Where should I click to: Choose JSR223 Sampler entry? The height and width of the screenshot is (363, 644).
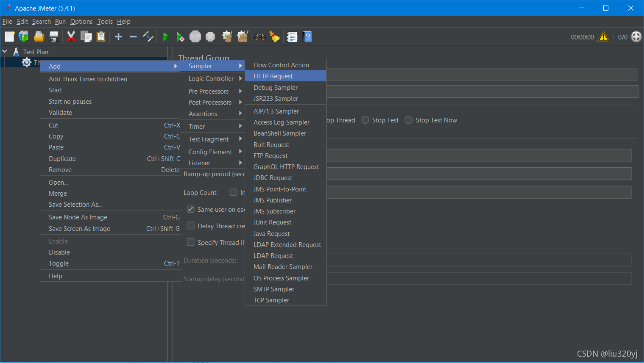point(286,99)
